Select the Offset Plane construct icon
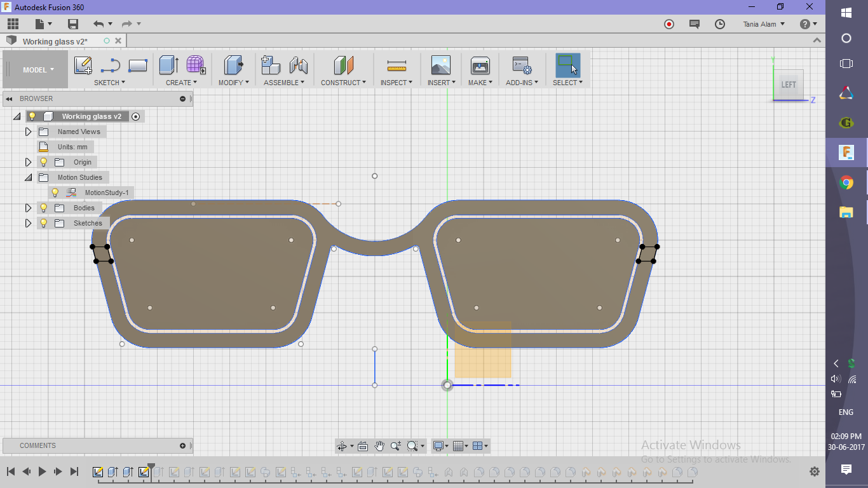868x488 pixels. tap(343, 65)
